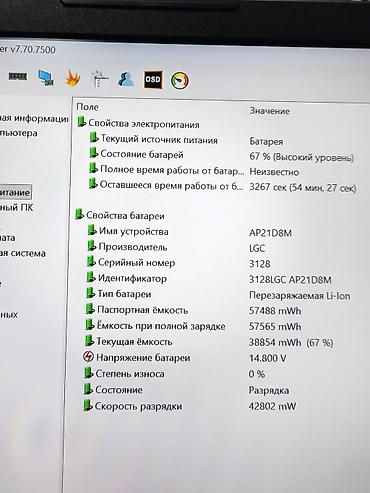Click the 'Значение' column header
This screenshot has height=493, width=370.
tap(270, 111)
